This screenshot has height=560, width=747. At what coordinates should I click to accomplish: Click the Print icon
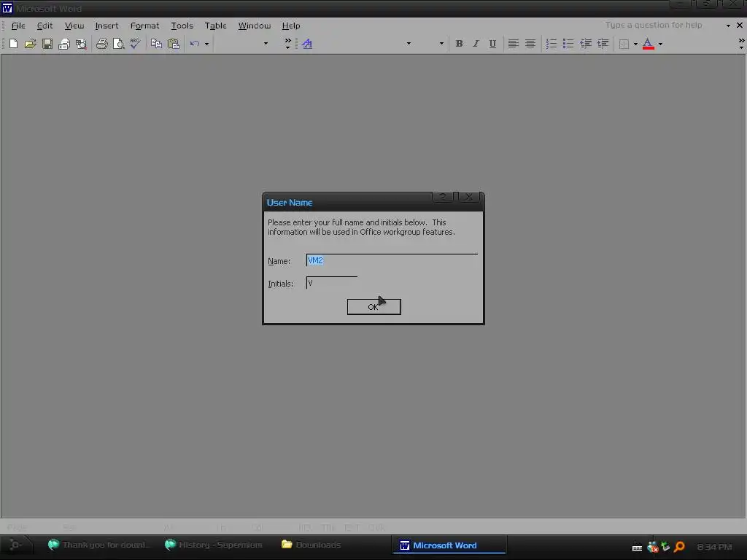tap(101, 44)
